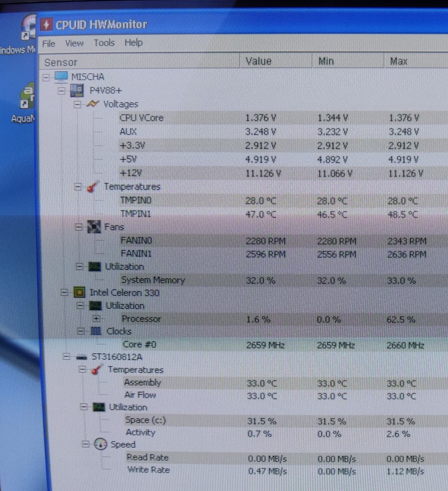Viewport: 448px width, 491px height.
Task: Click the thermometer icon under P4V88+
Action: [93, 187]
